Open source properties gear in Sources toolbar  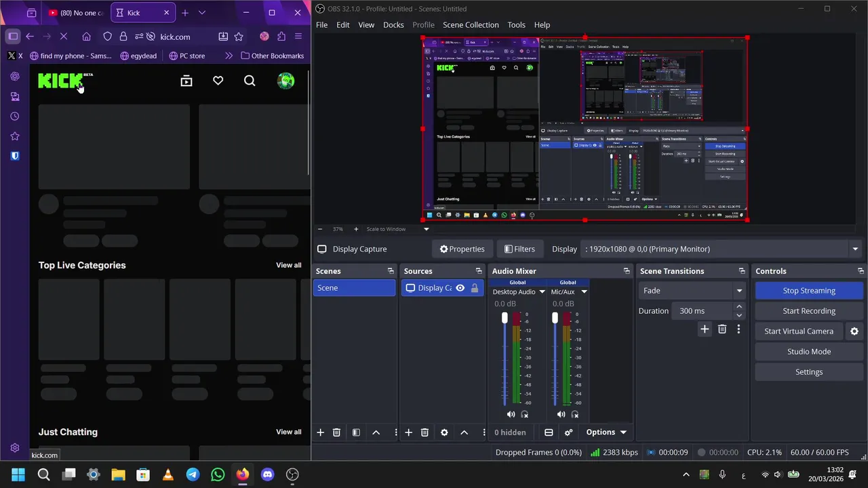(444, 432)
